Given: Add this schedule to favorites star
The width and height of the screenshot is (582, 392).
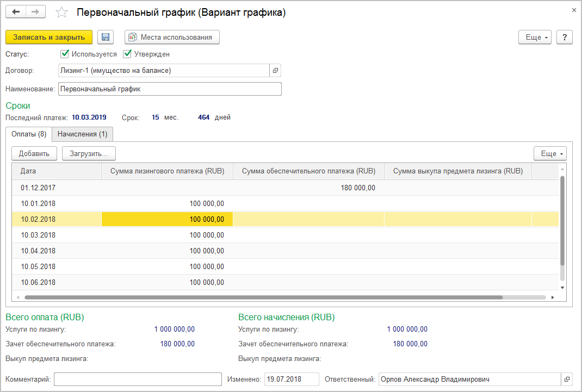Looking at the screenshot, I should [62, 13].
